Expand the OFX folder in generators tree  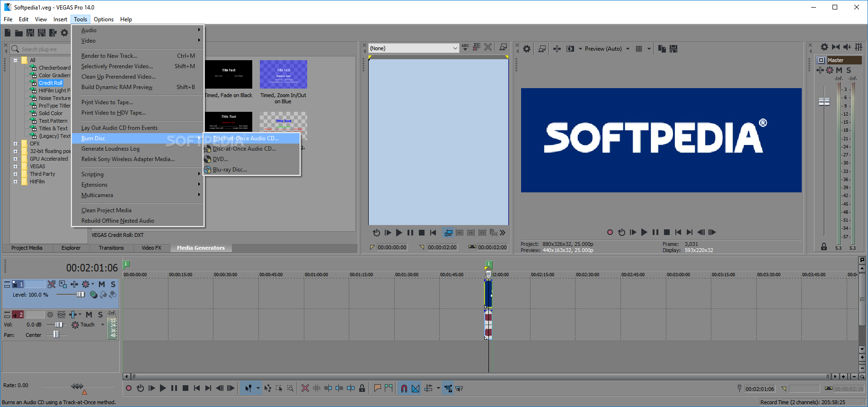(16, 144)
